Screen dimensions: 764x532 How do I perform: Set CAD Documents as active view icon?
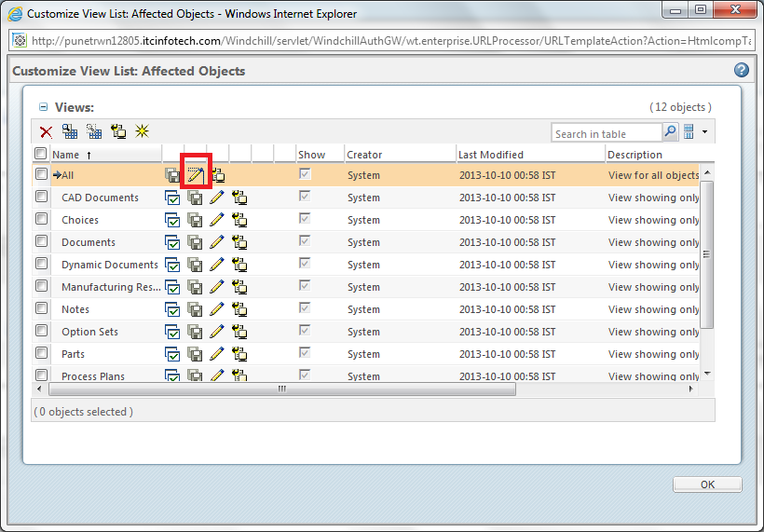click(x=172, y=198)
